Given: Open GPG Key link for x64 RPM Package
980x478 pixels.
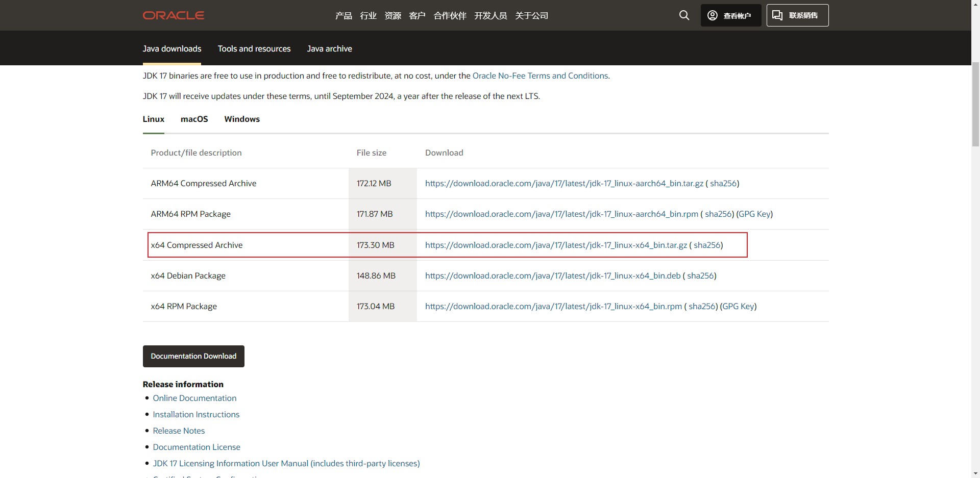Looking at the screenshot, I should click(x=738, y=307).
